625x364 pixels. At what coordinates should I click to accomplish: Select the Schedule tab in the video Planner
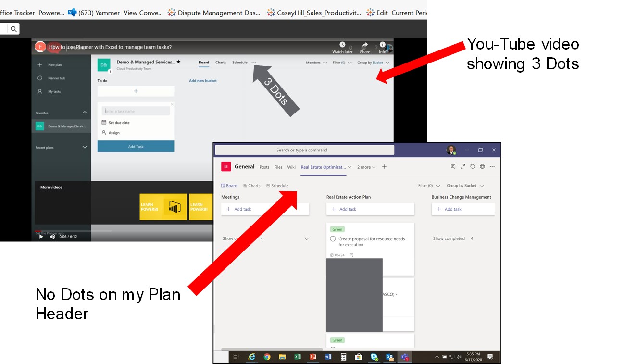coord(239,63)
